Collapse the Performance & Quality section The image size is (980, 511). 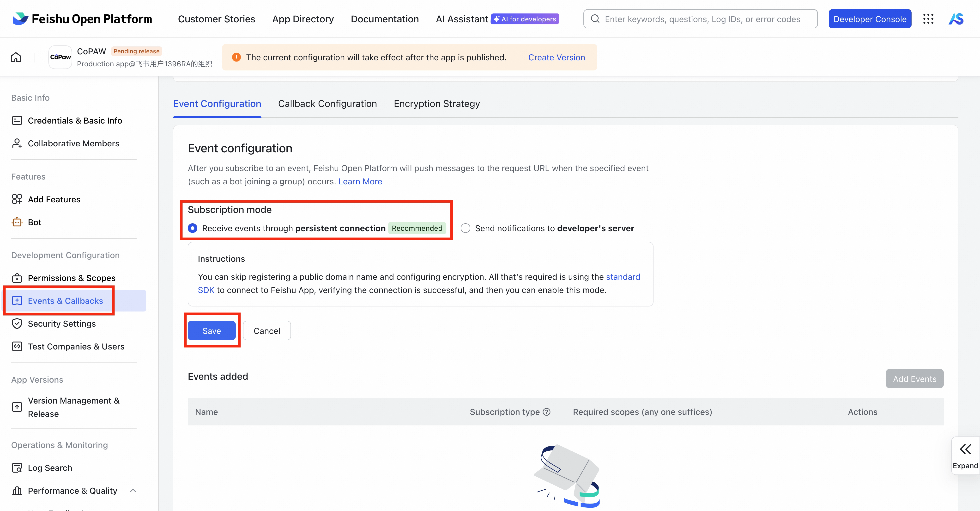(133, 490)
